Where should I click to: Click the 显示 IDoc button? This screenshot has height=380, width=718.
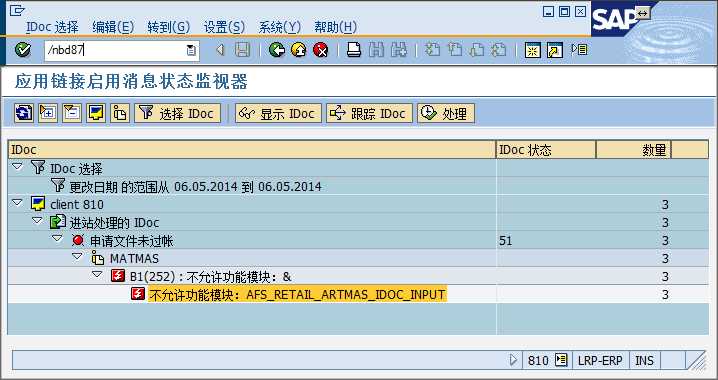coord(278,113)
